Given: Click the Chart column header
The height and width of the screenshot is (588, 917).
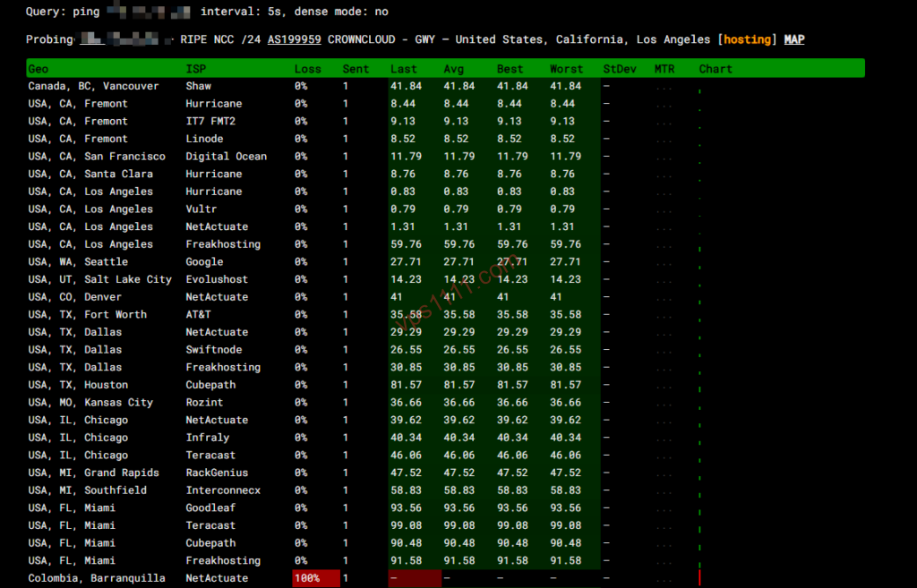Looking at the screenshot, I should (x=716, y=69).
